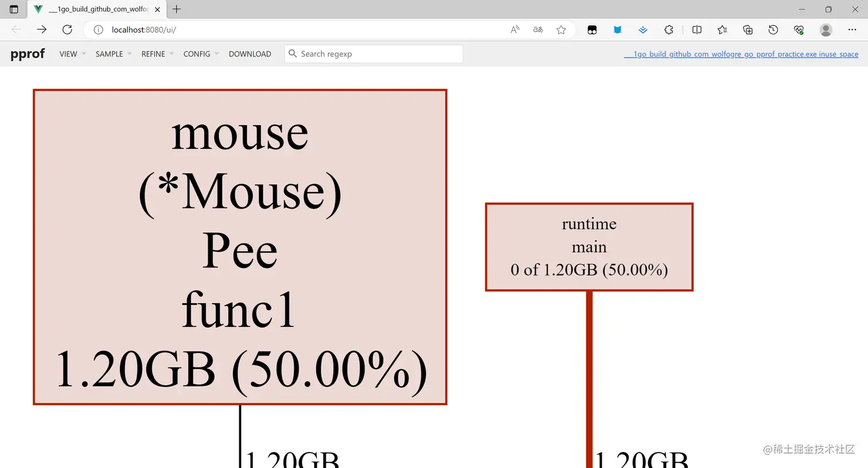Go forward with the arrow button
This screenshot has width=868, height=468.
pos(41,29)
